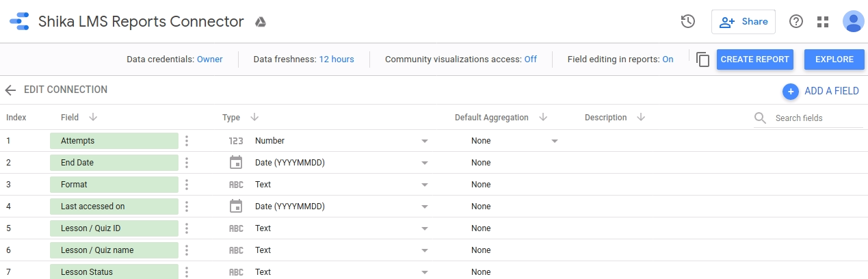The image size is (868, 279).
Task: Toggle field editing in reports On link
Action: [x=668, y=59]
